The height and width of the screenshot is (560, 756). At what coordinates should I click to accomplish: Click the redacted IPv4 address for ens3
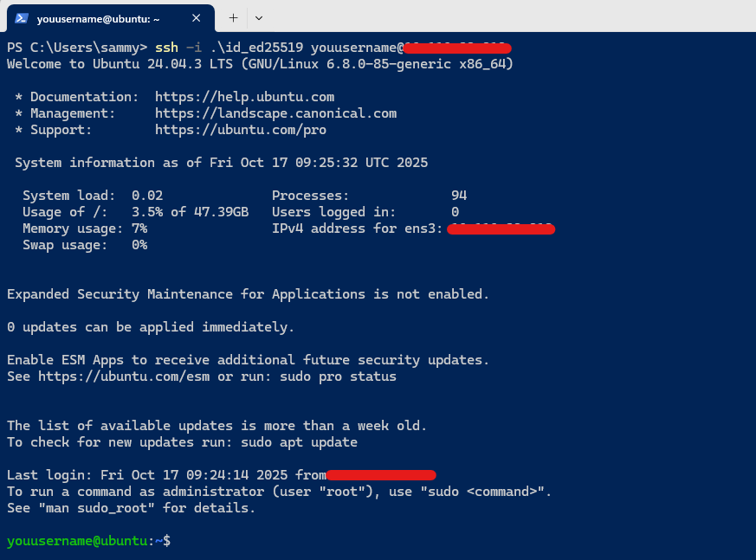pyautogui.click(x=501, y=229)
